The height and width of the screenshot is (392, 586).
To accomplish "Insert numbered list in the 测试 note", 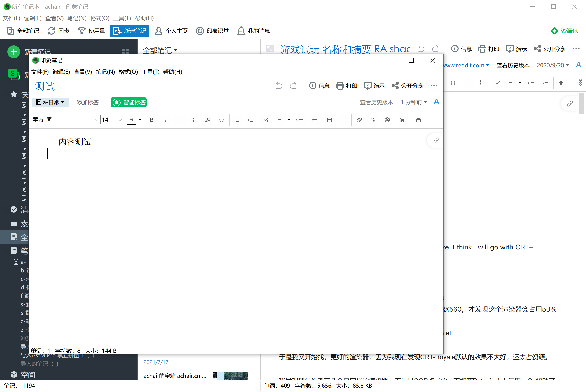I will pos(251,120).
